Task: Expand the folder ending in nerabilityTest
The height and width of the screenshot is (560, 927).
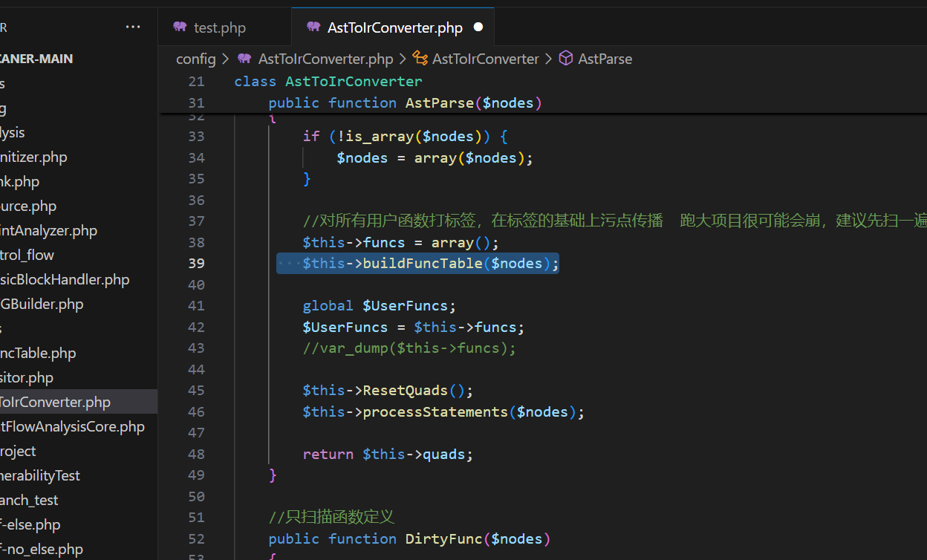Action: point(40,475)
